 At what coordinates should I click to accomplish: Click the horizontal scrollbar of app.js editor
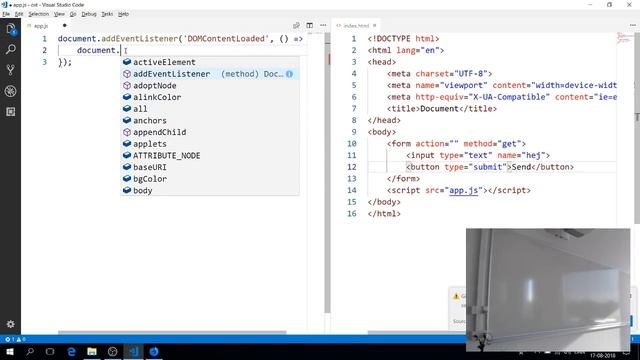(172, 332)
